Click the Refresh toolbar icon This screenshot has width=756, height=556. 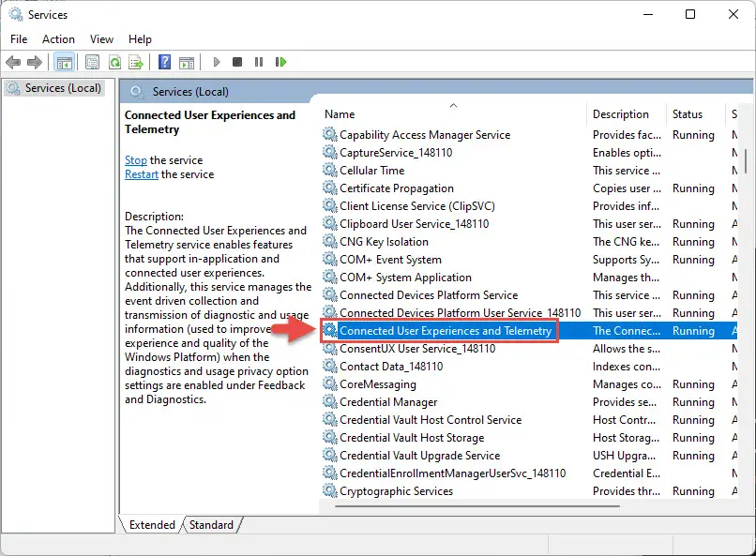[x=114, y=62]
